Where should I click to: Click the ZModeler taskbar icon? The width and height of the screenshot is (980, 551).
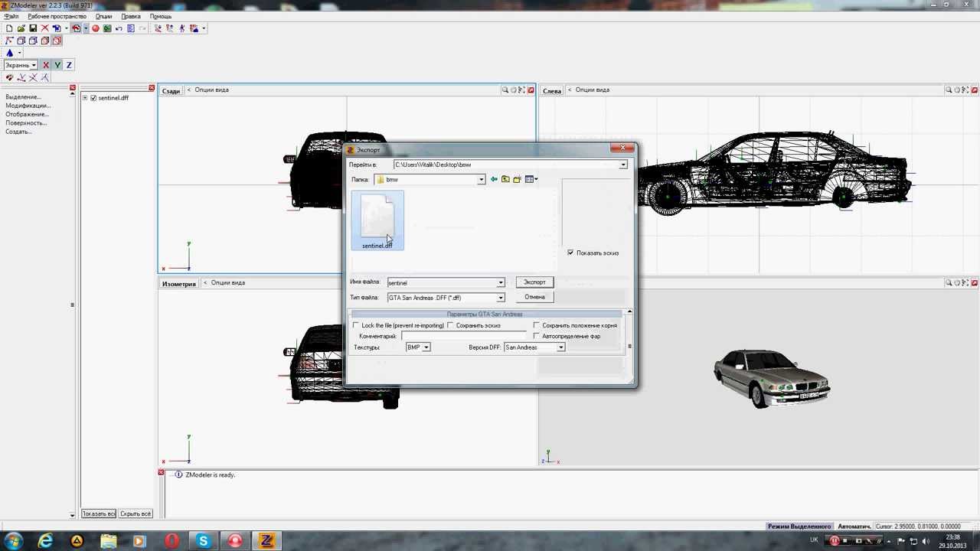266,541
